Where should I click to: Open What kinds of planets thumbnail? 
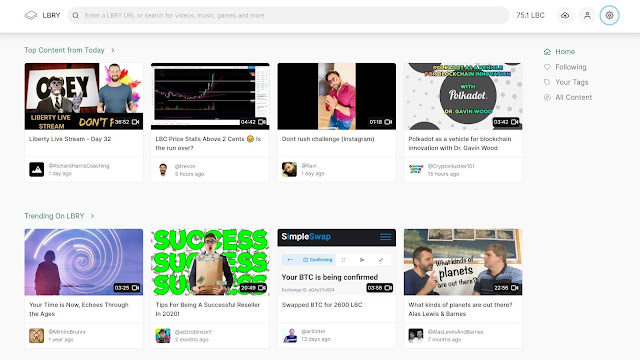[x=463, y=262]
